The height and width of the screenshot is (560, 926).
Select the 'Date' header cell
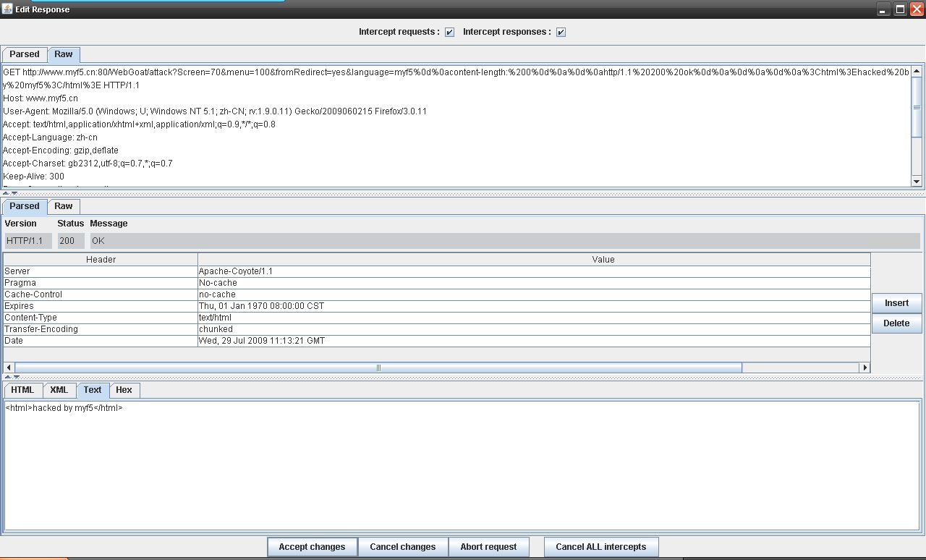pyautogui.click(x=101, y=341)
